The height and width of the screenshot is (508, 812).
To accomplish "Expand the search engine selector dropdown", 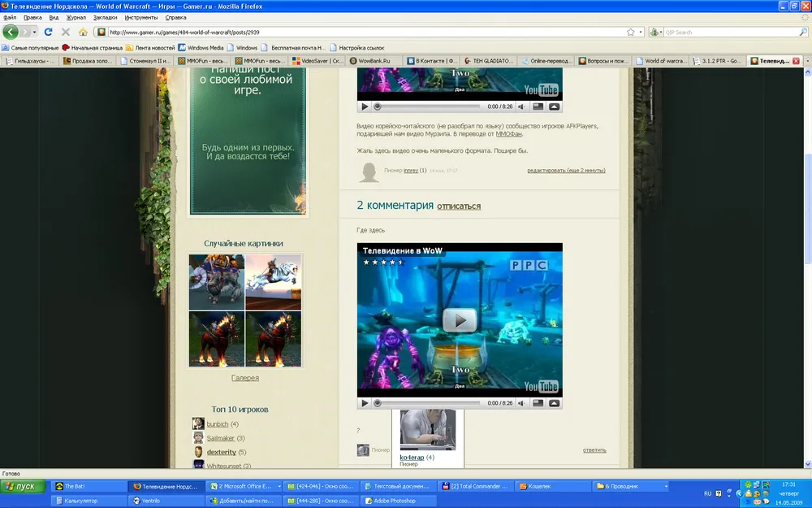I will pos(656,32).
